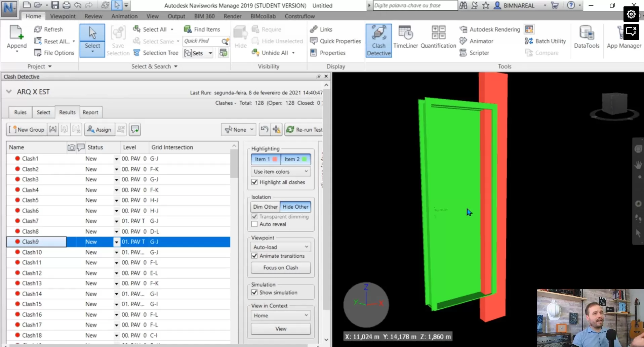Viewport: 644px width, 347px height.
Task: Uncheck Show simulation
Action: pos(254,292)
